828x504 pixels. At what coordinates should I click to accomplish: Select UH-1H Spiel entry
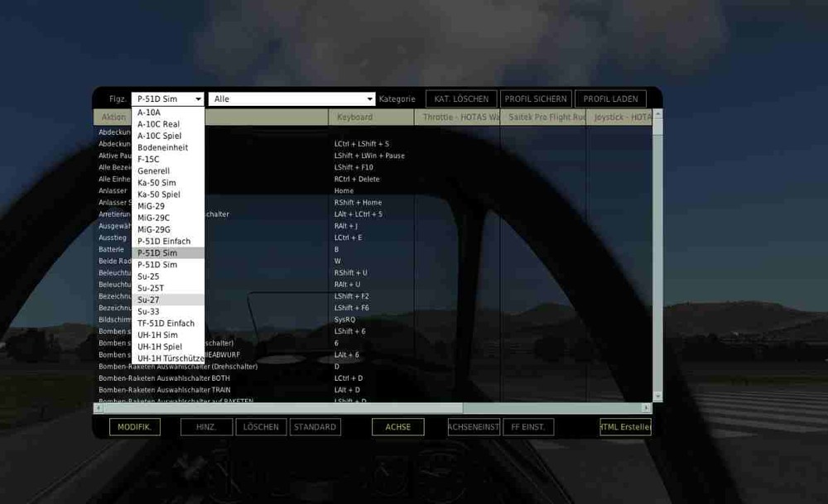point(168,347)
